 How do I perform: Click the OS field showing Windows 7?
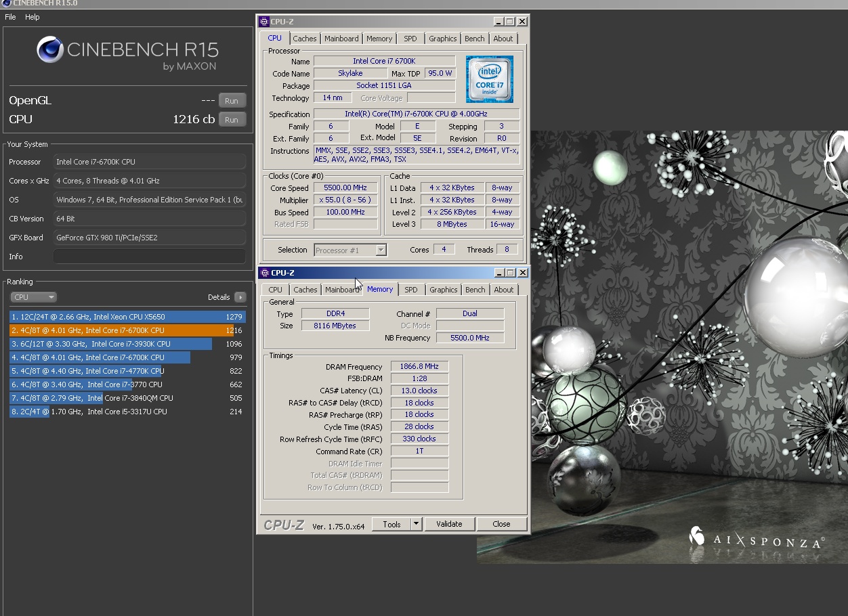[149, 200]
